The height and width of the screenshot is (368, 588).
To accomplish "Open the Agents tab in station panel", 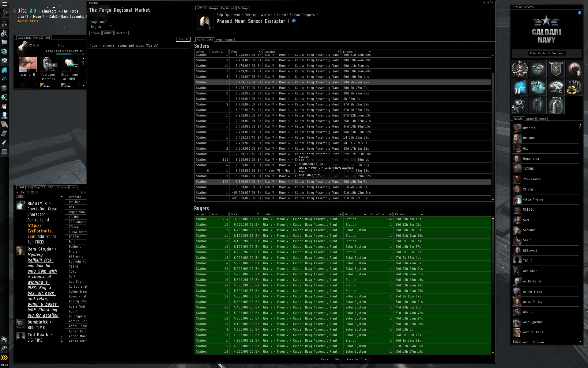I will click(x=530, y=119).
